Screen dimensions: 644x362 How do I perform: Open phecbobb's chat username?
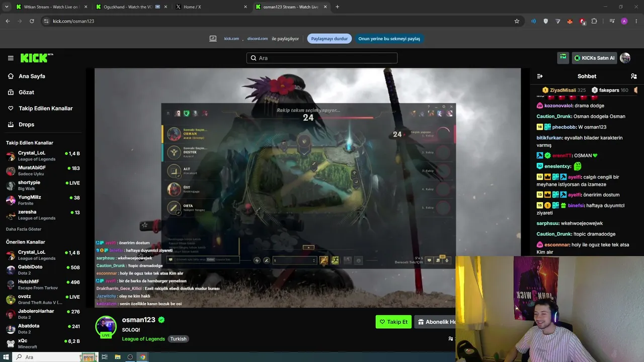coord(565,127)
